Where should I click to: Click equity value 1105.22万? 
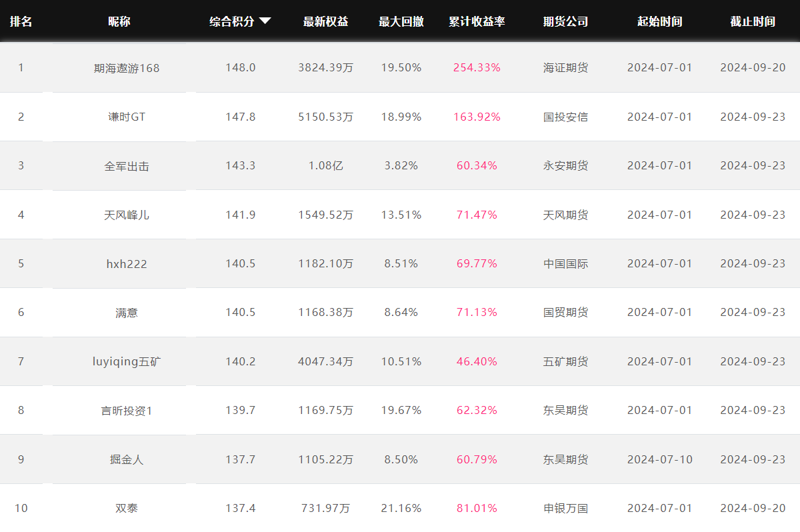325,459
